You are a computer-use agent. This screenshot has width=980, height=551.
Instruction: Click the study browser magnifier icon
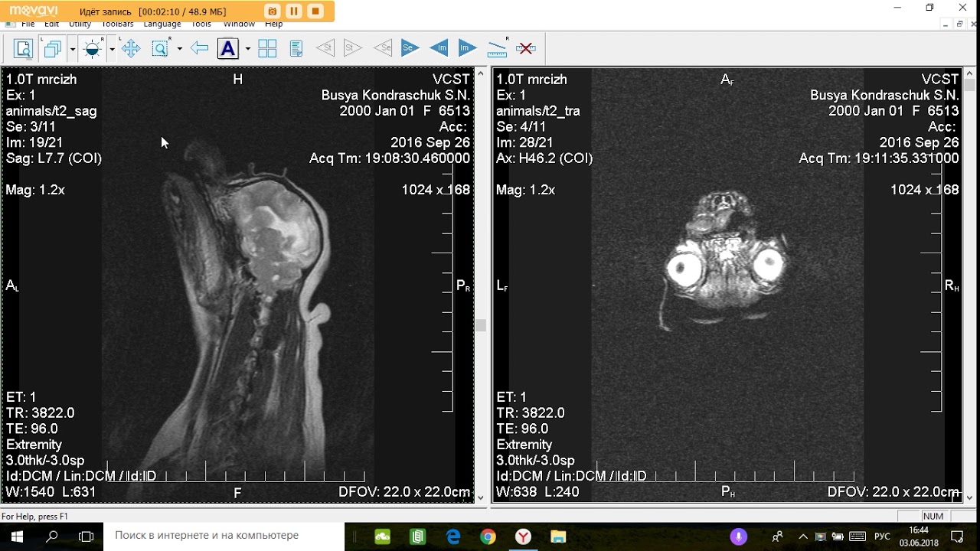pos(24,49)
